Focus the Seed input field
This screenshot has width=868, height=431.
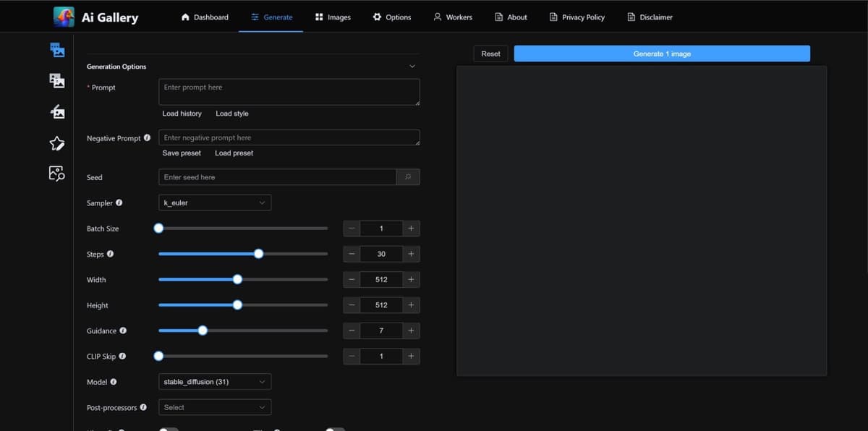(x=277, y=177)
